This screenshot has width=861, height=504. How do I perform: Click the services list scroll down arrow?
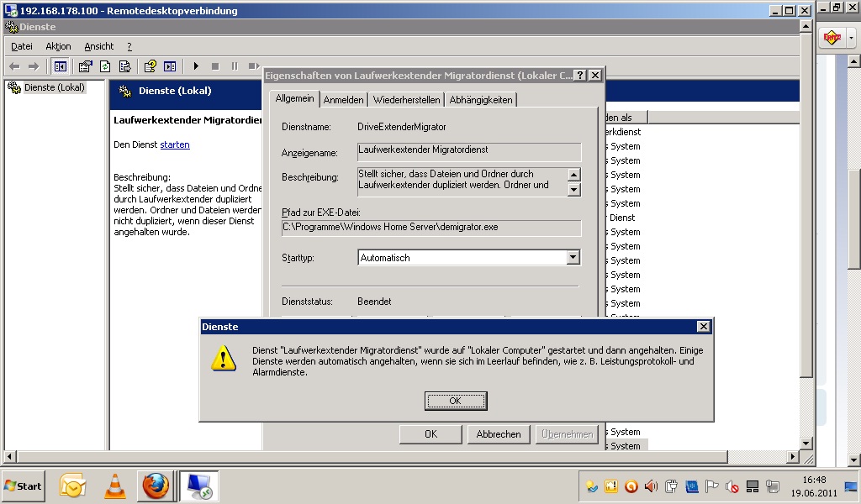806,444
